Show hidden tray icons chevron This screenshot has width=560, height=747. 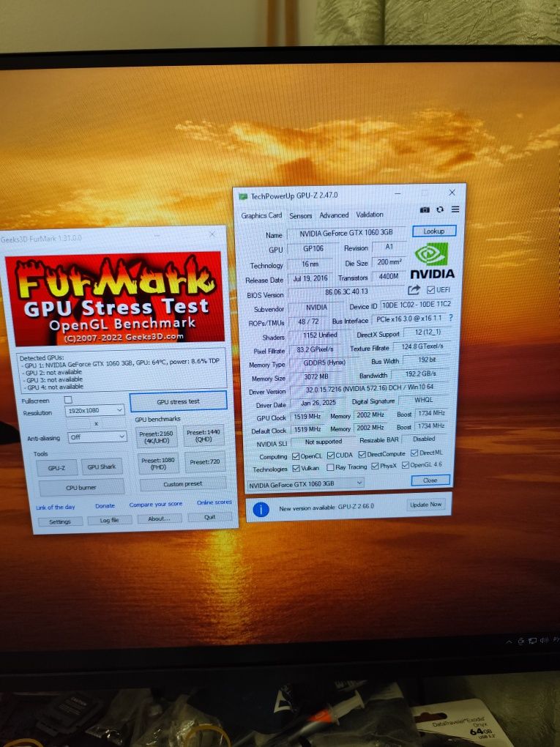click(x=509, y=642)
